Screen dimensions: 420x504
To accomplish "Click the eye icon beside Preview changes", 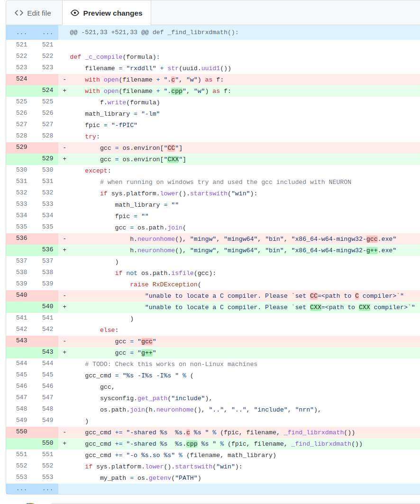I will pyautogui.click(x=75, y=13).
